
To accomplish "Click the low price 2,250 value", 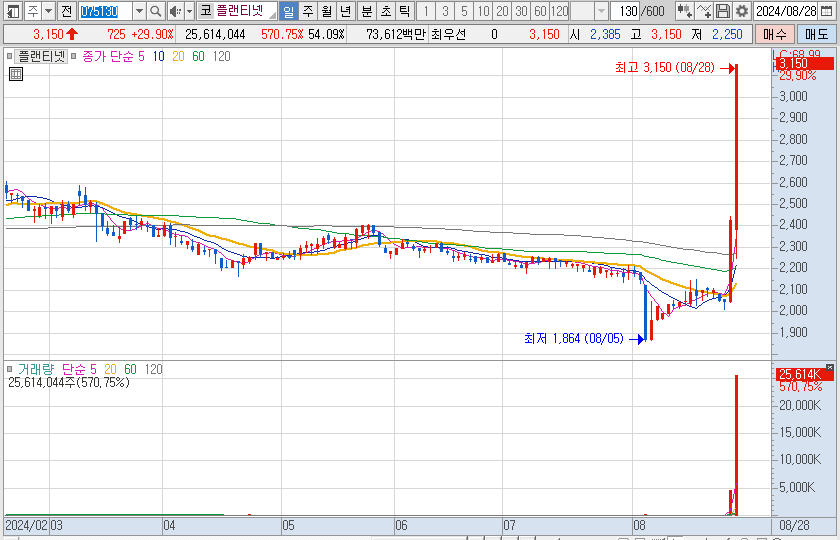I will [x=727, y=35].
